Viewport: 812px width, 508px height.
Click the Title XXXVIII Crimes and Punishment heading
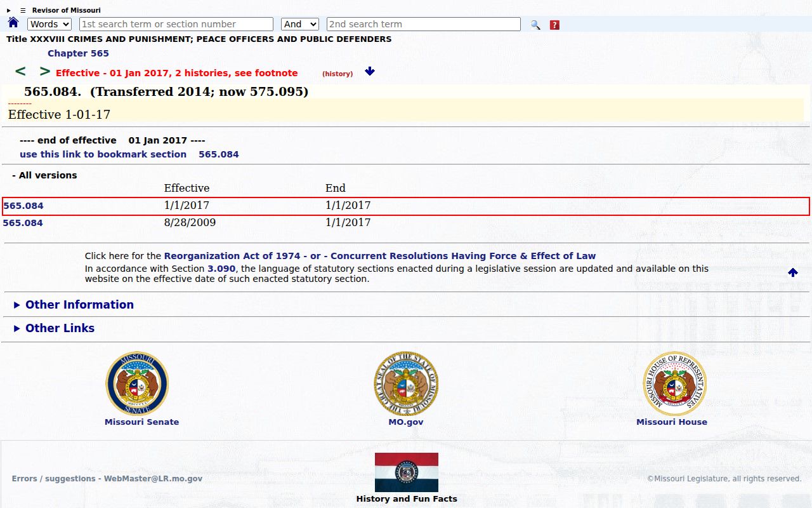click(199, 39)
